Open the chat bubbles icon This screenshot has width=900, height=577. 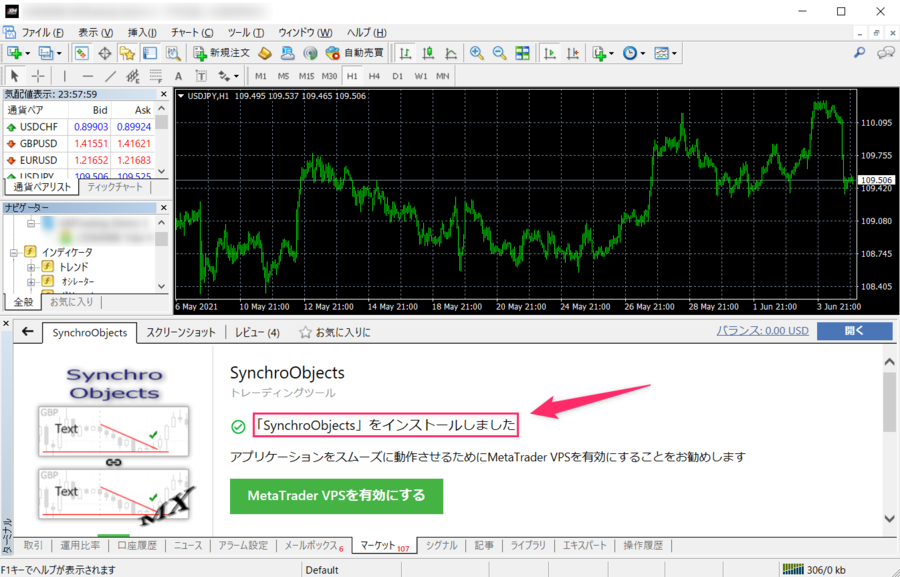885,53
